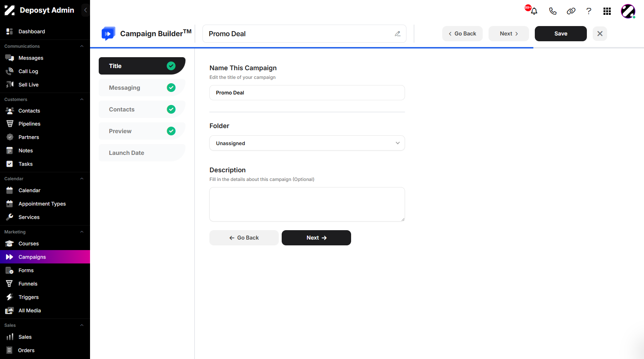Click the black Next button below description
The height and width of the screenshot is (359, 644).
point(316,238)
